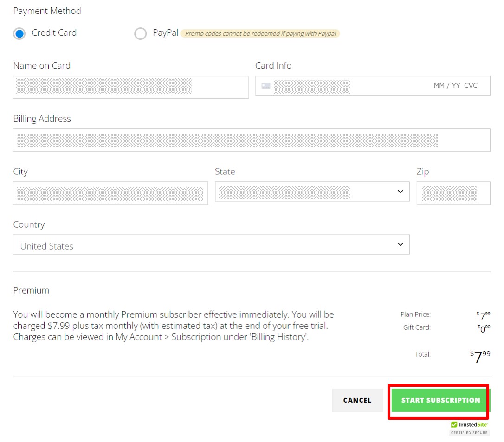Click the card icon in Card Info
The image size is (504, 442).
tap(266, 86)
